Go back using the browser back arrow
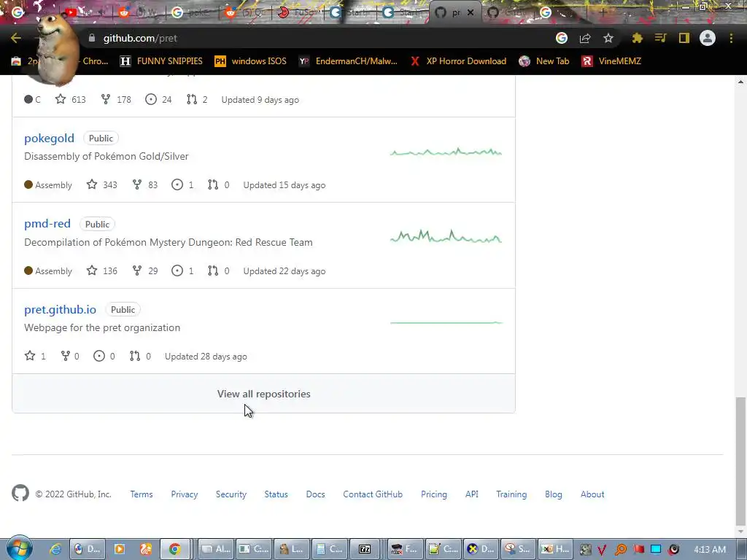This screenshot has width=747, height=560. click(x=16, y=38)
